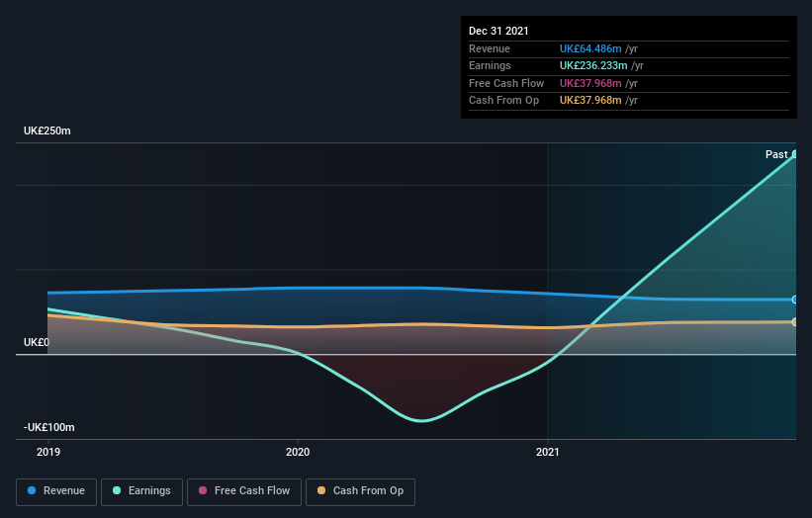812x518 pixels.
Task: Click the Revenue row label in tooltip
Action: coord(490,48)
